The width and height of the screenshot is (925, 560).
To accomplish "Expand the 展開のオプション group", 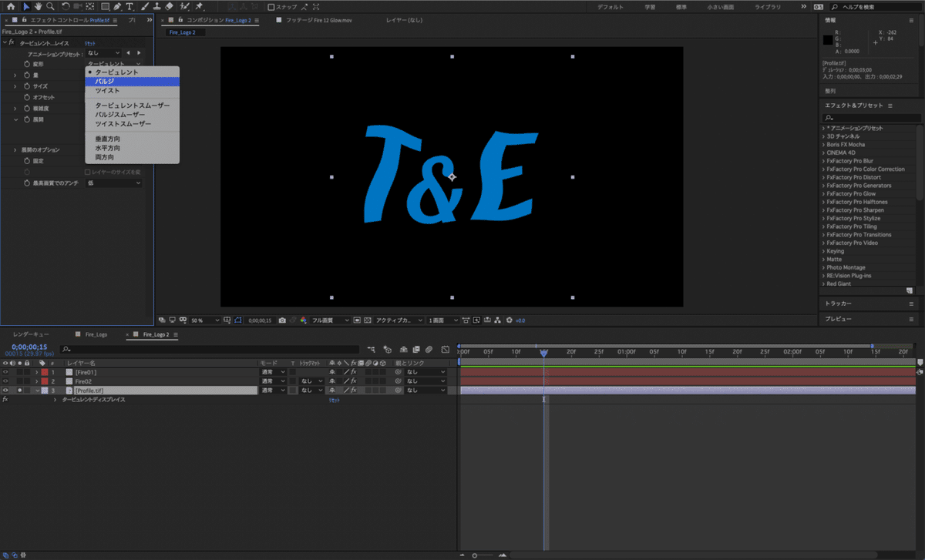I will [15, 149].
